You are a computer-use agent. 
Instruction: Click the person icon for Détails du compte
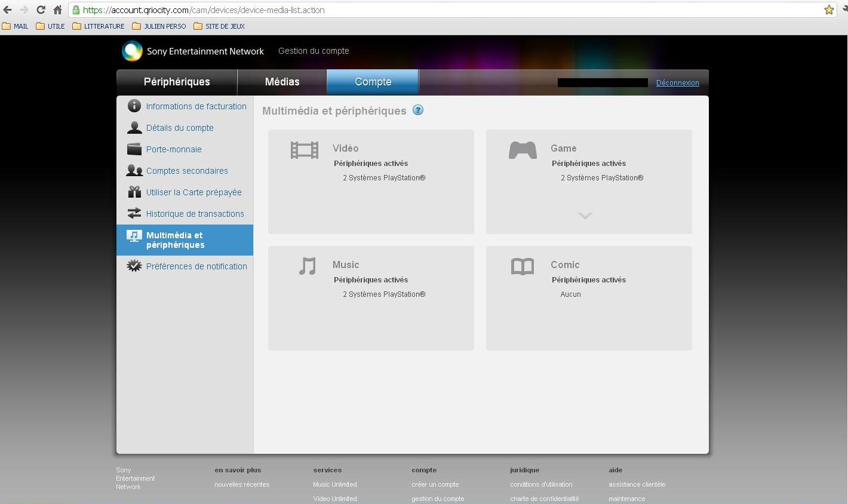(134, 127)
